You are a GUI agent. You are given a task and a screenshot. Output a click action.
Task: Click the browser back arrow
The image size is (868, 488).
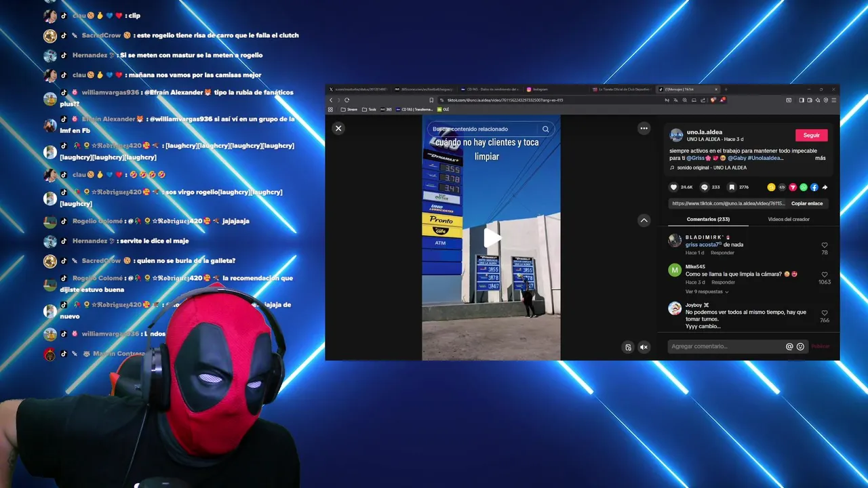point(331,100)
